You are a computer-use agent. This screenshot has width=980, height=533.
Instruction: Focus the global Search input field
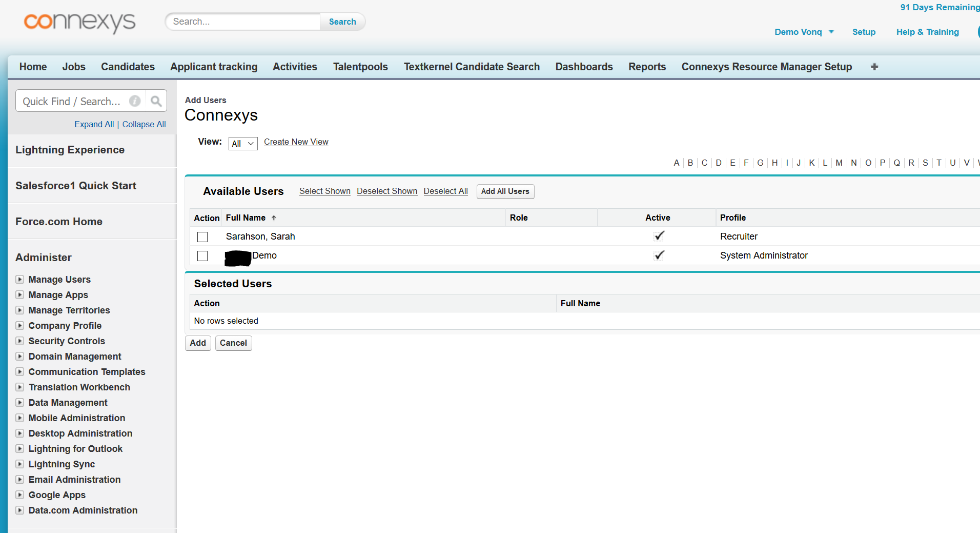click(243, 22)
